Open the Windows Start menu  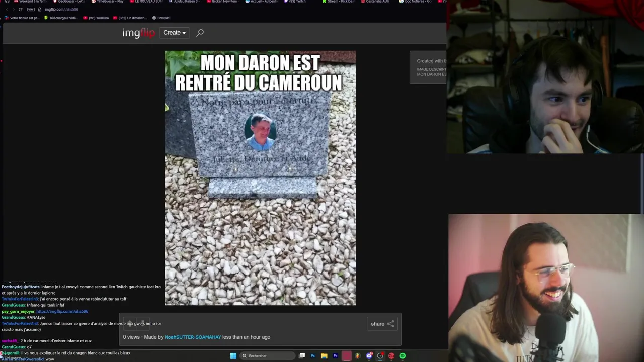pyautogui.click(x=233, y=356)
